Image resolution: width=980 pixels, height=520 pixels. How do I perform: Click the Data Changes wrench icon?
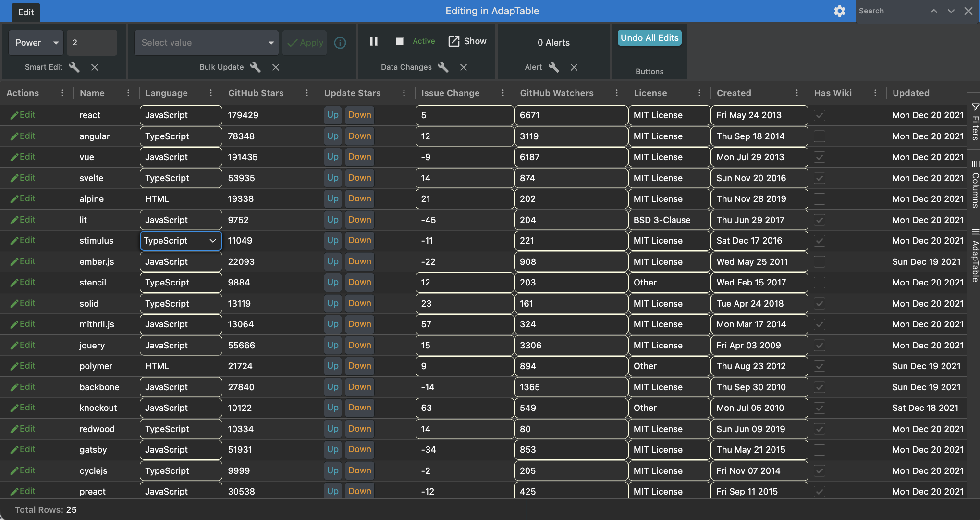click(443, 67)
